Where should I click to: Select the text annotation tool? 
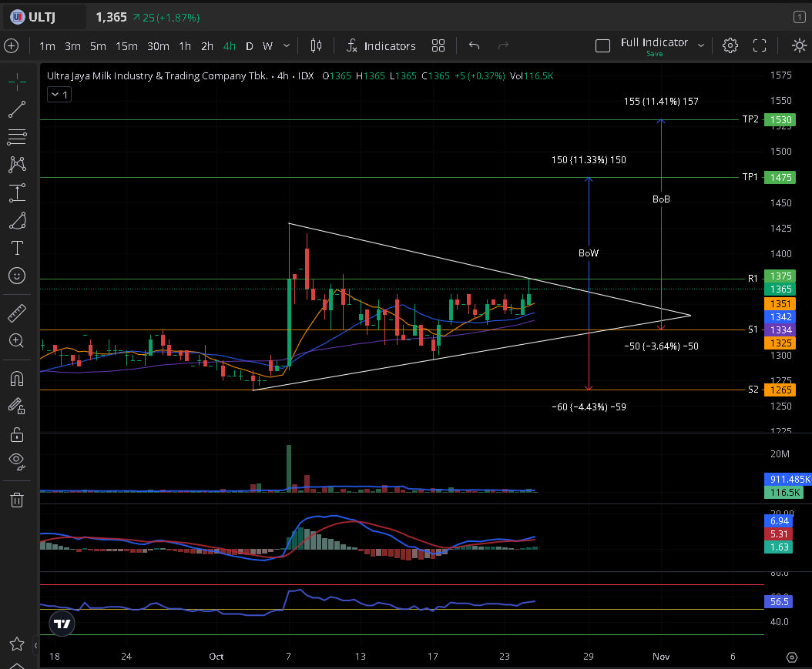click(17, 248)
